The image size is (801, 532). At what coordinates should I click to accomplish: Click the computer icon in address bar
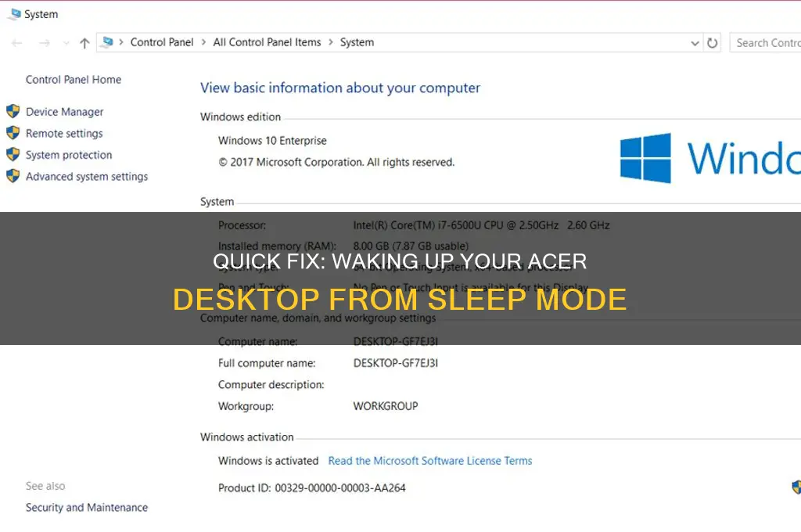click(107, 42)
